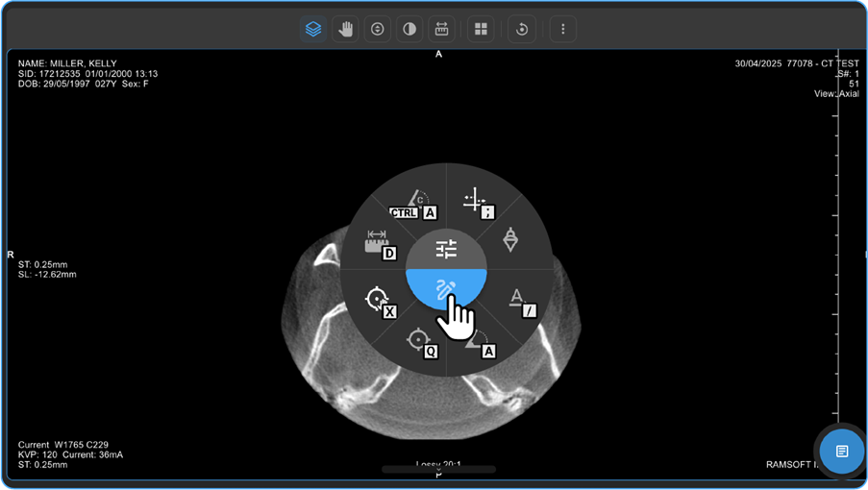Pick the plumb-bob tool in radial menu

coord(511,239)
